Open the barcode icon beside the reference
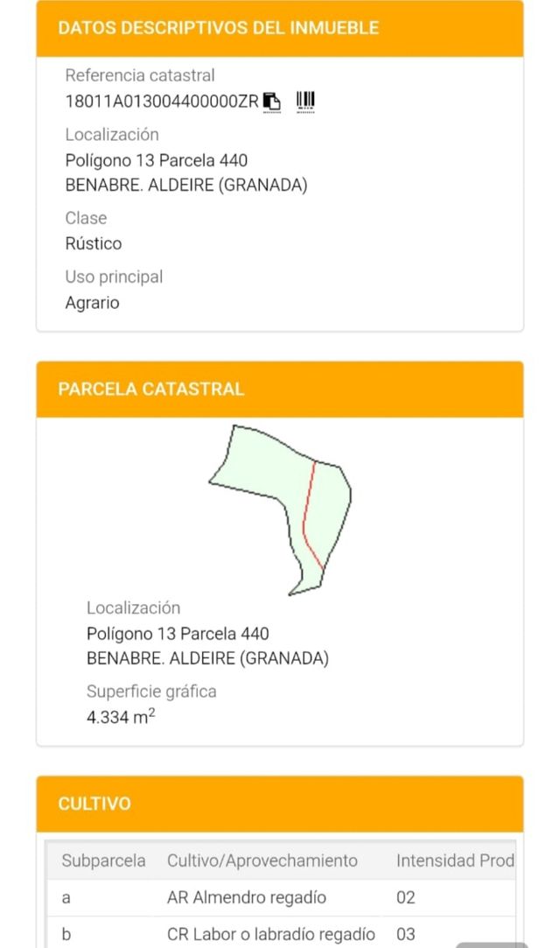 pos(305,102)
